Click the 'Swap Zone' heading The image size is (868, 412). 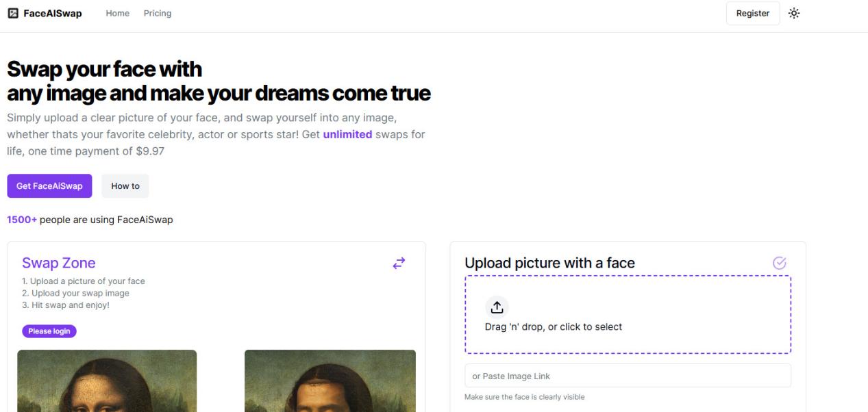(59, 263)
